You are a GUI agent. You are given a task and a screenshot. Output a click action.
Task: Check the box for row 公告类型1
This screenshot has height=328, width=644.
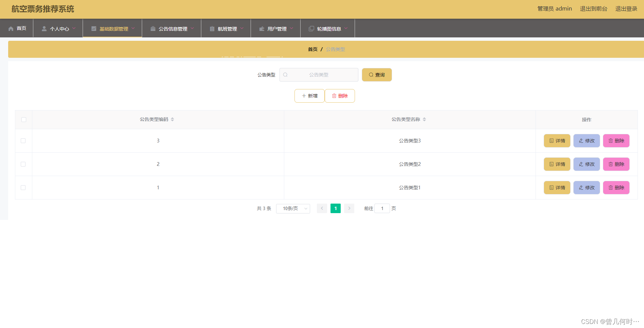(x=23, y=188)
